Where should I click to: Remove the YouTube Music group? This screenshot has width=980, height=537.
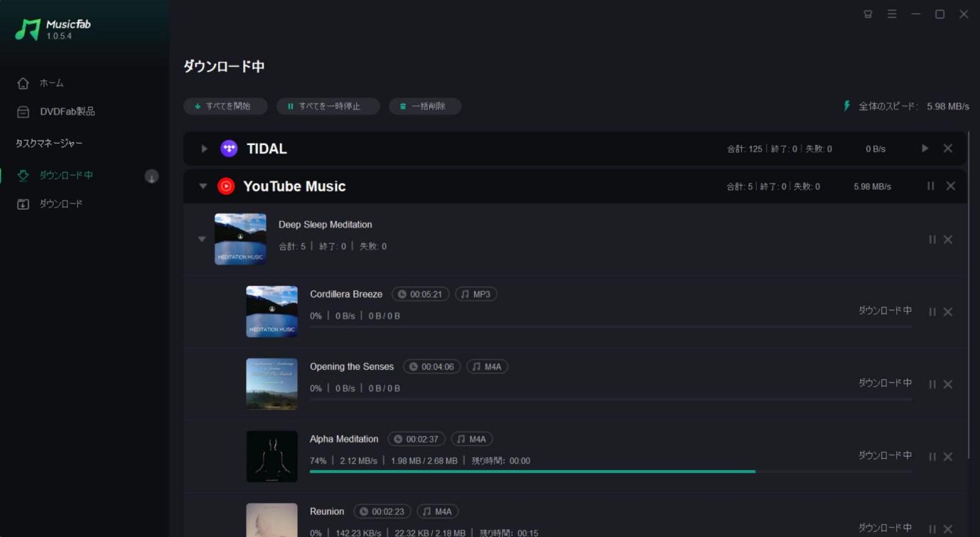(951, 186)
